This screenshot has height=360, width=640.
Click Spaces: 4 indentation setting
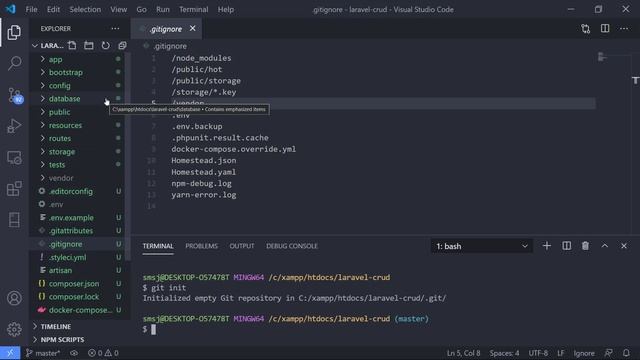tap(504, 353)
